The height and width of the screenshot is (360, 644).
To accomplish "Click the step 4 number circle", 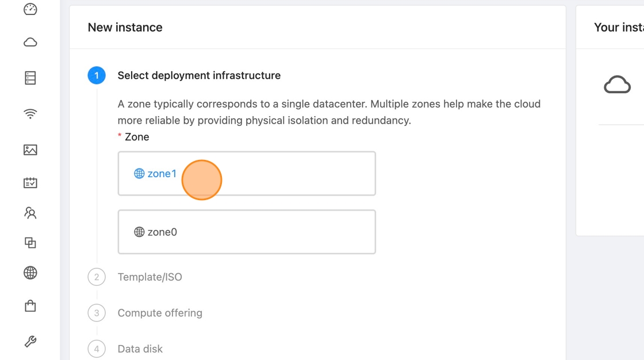I will [x=97, y=348].
